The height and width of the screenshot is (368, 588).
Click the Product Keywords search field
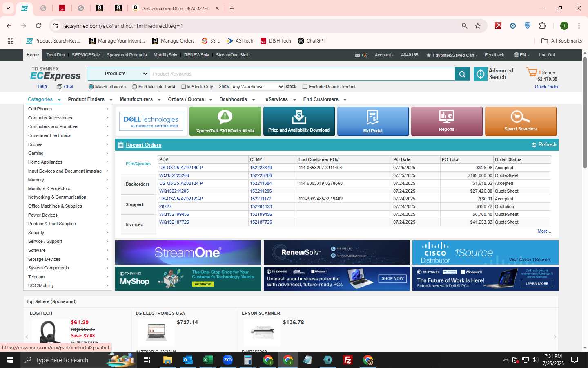(302, 74)
